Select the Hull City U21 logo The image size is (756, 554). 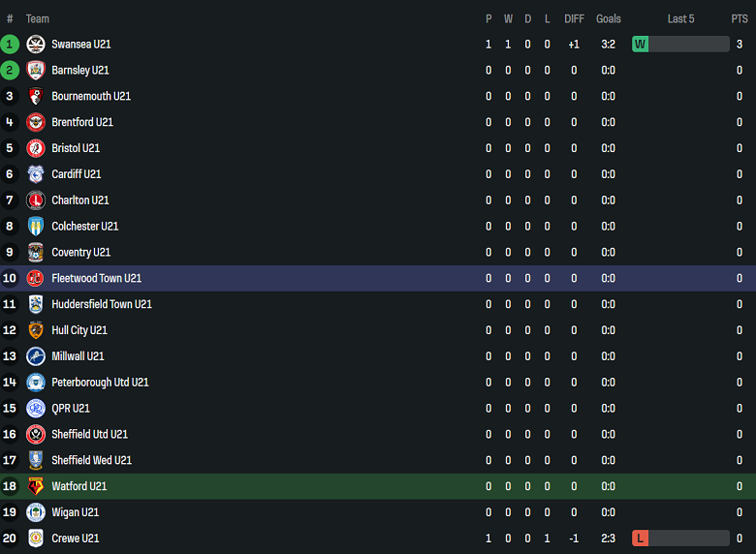click(x=36, y=330)
